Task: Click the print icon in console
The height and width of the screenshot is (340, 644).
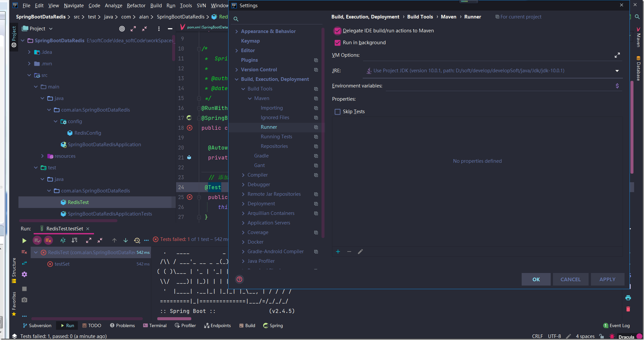Action: pyautogui.click(x=628, y=298)
